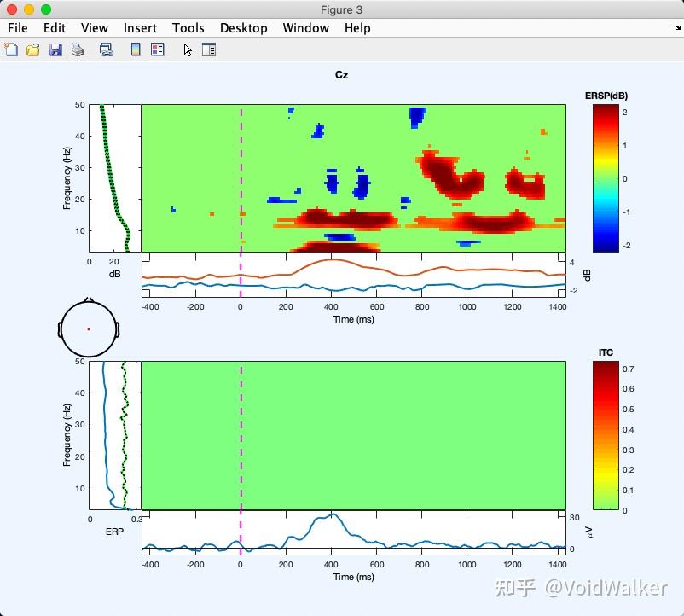Insert a colorbar using the Colorbar icon
The image size is (684, 616).
tap(135, 49)
